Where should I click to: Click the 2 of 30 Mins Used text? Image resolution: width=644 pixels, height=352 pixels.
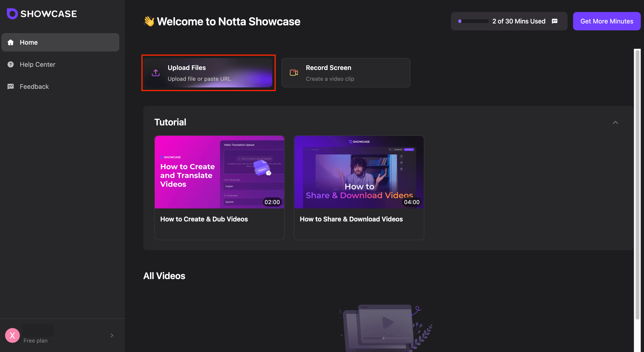pyautogui.click(x=519, y=21)
